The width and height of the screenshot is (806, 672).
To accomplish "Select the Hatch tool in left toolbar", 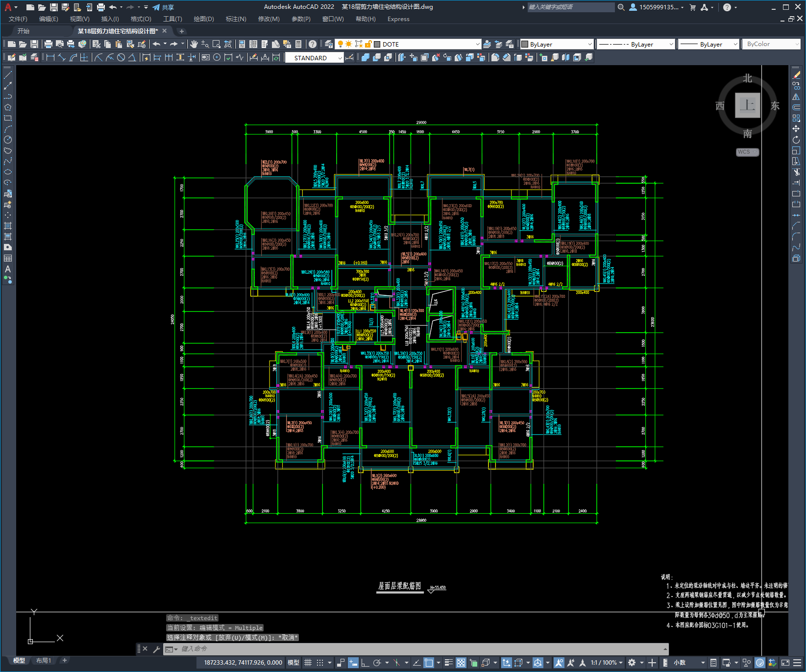I will click(8, 226).
